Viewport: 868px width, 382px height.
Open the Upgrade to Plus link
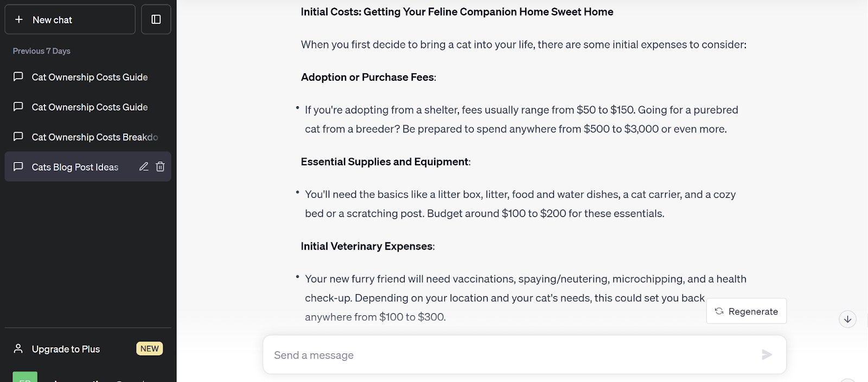coord(66,349)
